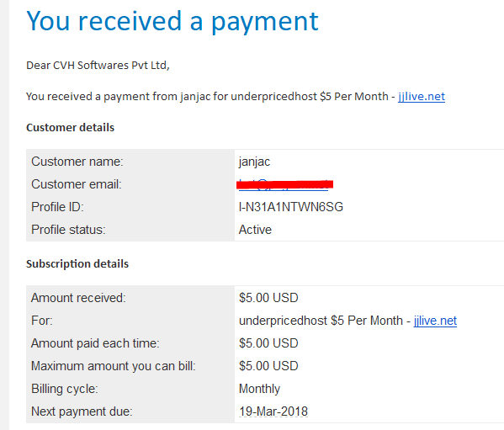Click the Amount paid each time value
Viewport: 504px width, 430px height.
[268, 343]
